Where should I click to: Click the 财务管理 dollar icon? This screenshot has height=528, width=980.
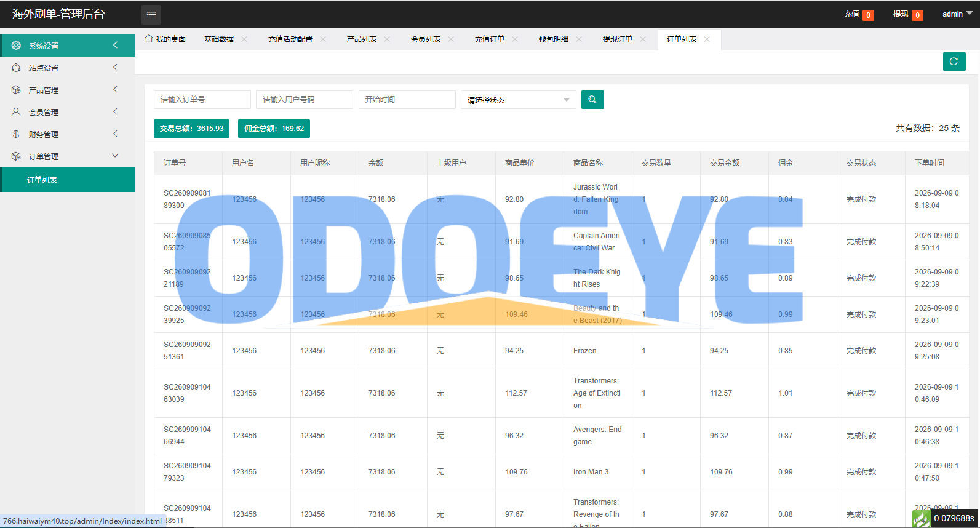pos(16,134)
